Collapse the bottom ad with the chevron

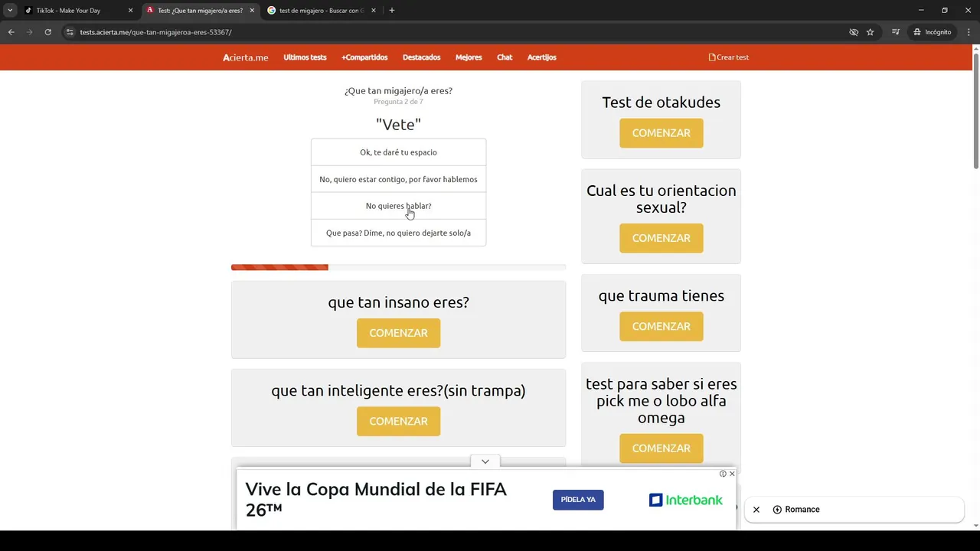pos(485,461)
